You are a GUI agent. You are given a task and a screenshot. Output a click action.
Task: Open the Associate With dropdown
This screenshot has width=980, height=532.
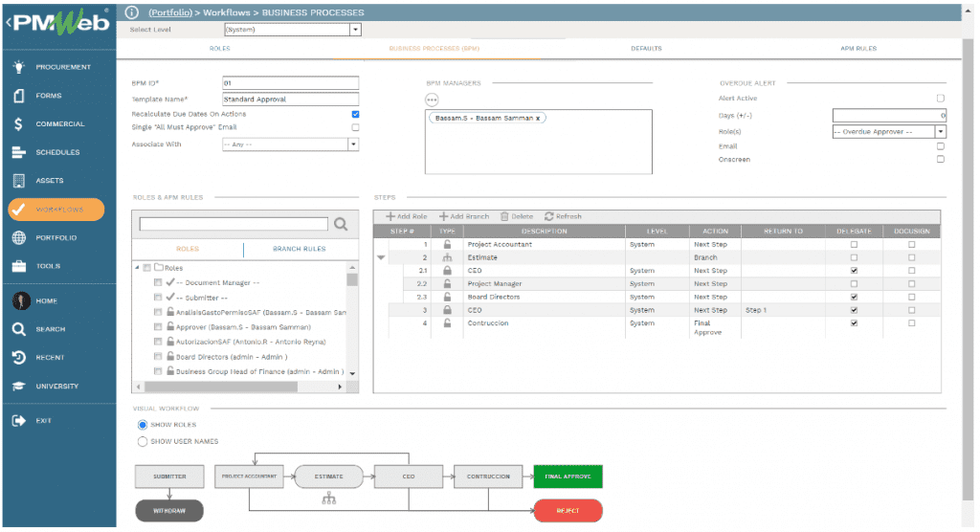(x=353, y=144)
